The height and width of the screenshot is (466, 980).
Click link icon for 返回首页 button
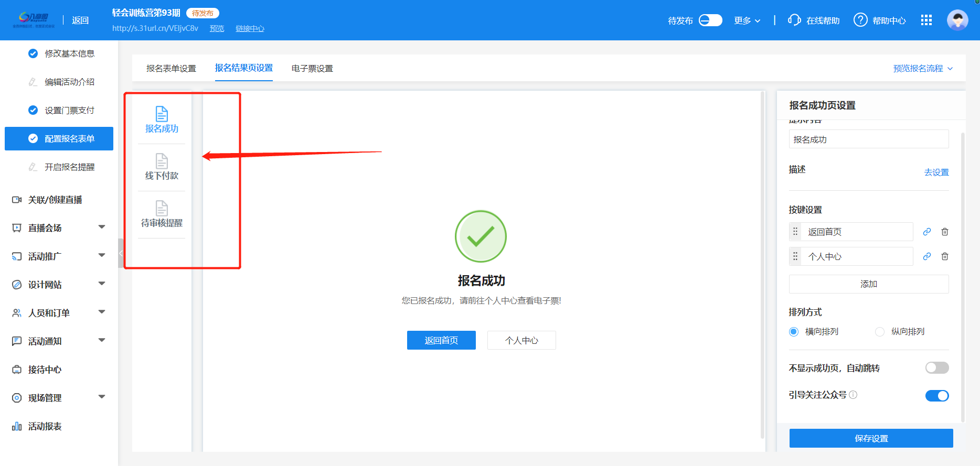tap(927, 232)
